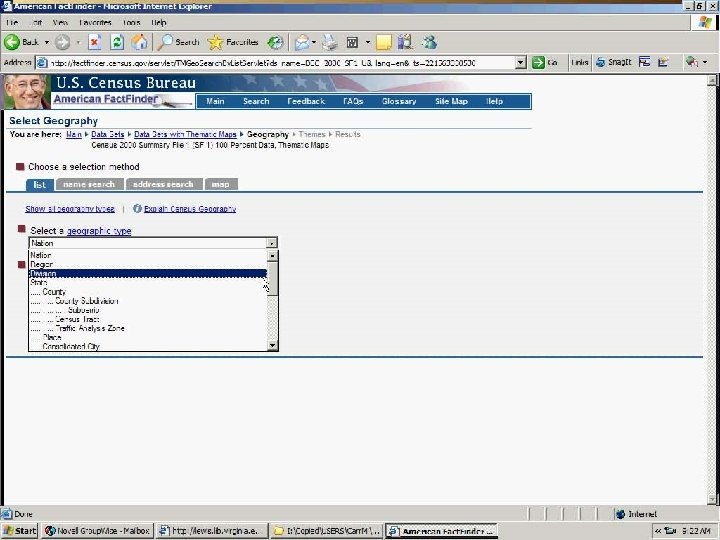
Task: Select County Subdivision in the list
Action: (148, 301)
